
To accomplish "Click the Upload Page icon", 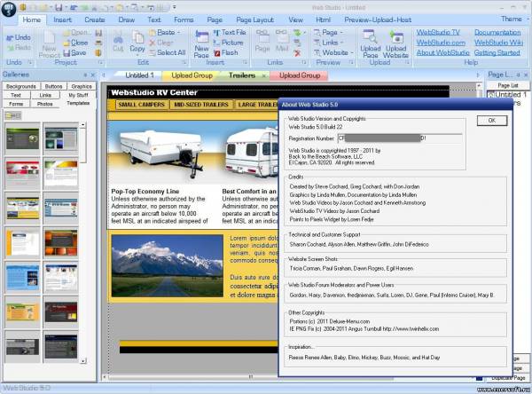I will (x=370, y=44).
